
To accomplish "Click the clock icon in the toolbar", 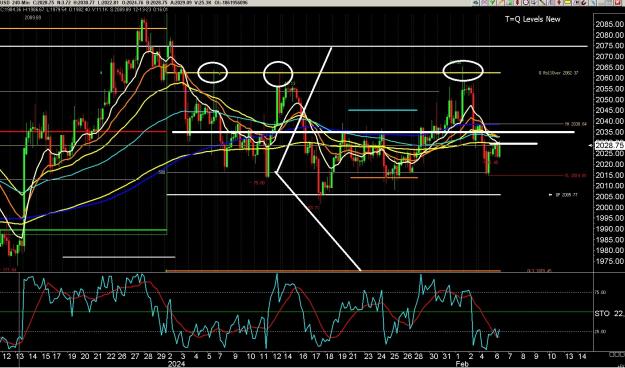I will point(526,2).
